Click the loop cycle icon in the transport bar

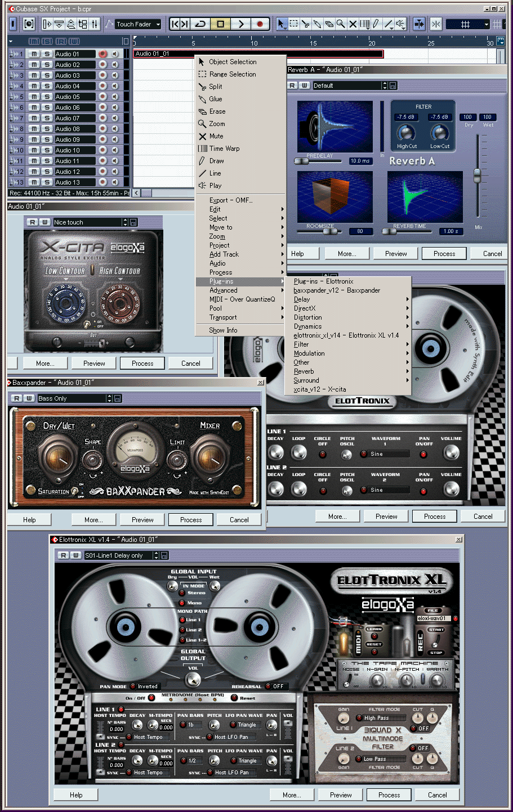200,25
